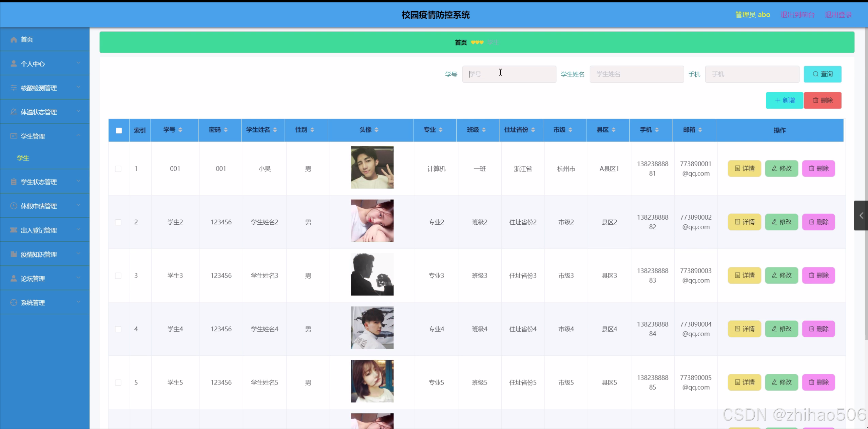Click the 查询 search button
Viewport: 868px width, 429px height.
(822, 74)
